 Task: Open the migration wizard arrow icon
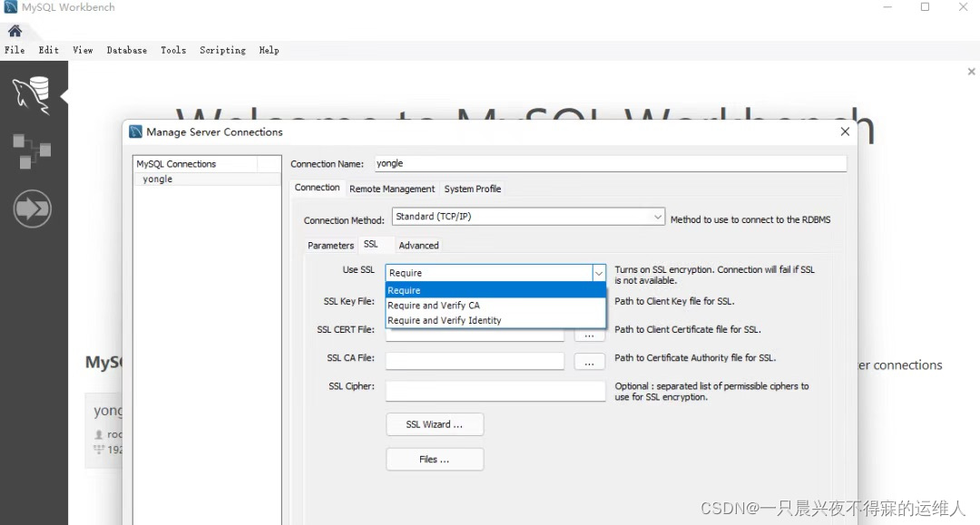pyautogui.click(x=33, y=209)
